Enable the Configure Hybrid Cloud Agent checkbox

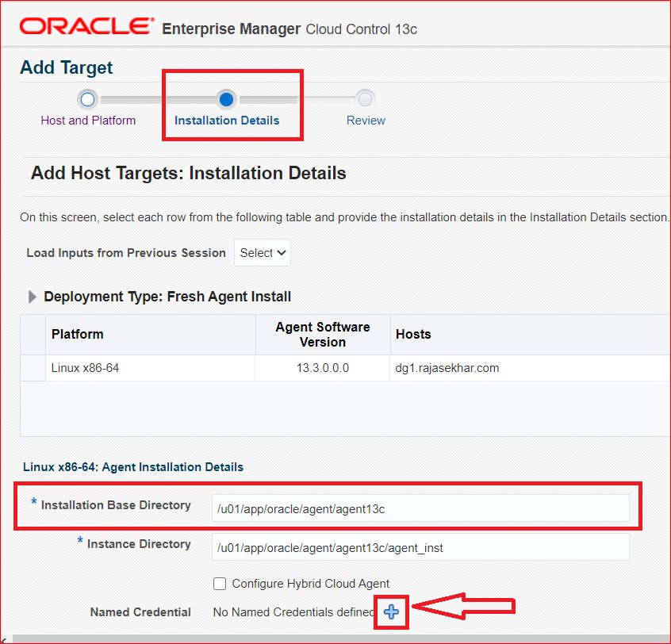(x=220, y=584)
